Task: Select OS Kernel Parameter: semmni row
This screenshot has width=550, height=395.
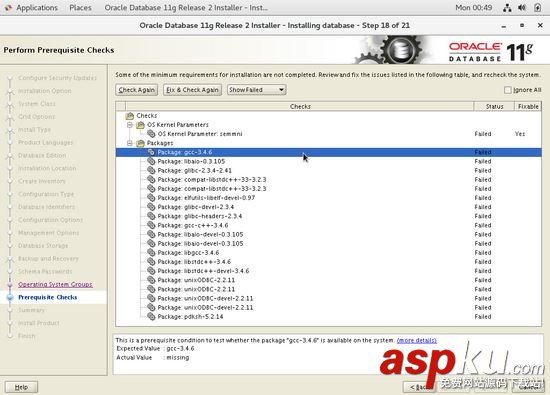Action: point(328,134)
